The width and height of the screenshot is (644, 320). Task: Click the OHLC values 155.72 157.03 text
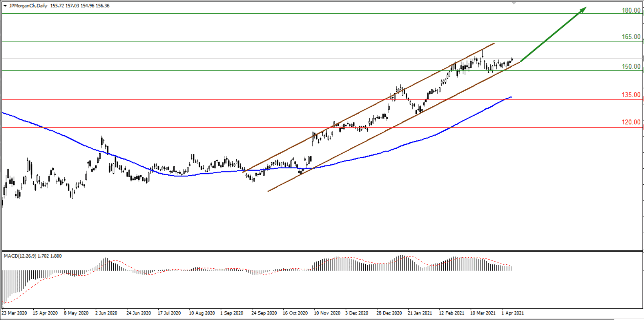[x=65, y=6]
